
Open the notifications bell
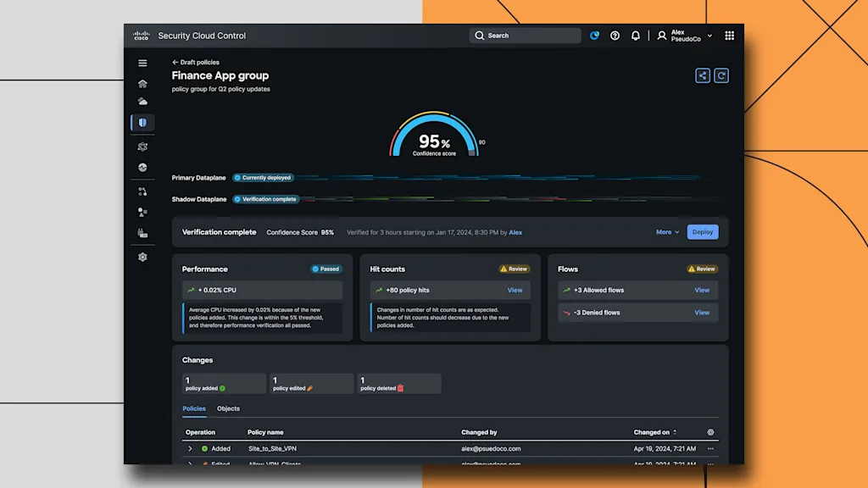coord(636,36)
